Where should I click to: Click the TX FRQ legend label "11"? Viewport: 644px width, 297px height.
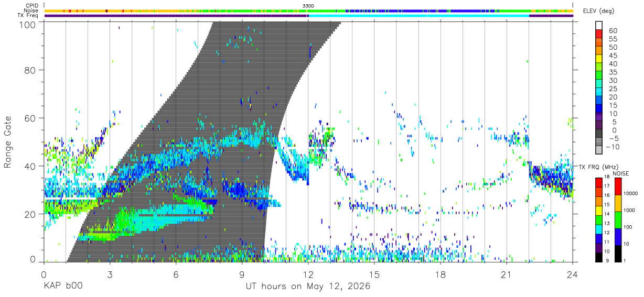606,242
